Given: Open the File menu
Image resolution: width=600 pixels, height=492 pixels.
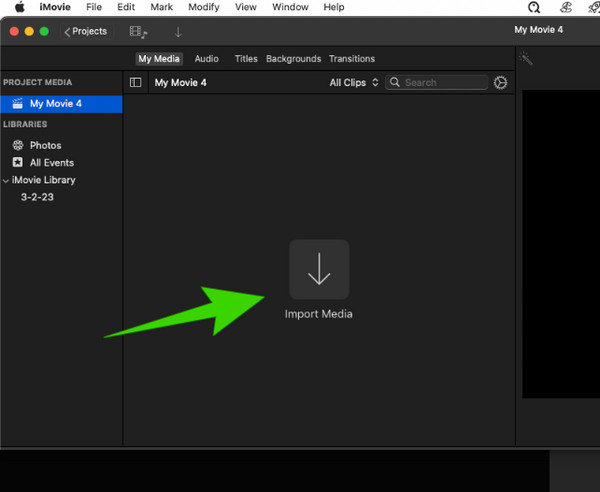Looking at the screenshot, I should (94, 7).
